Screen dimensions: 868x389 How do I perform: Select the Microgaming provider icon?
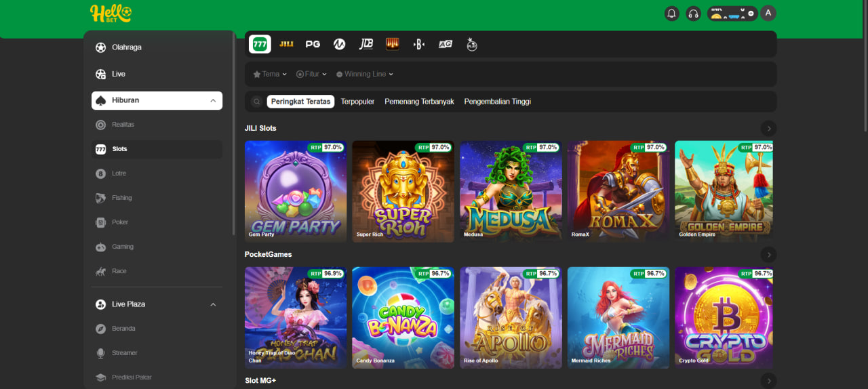[339, 44]
